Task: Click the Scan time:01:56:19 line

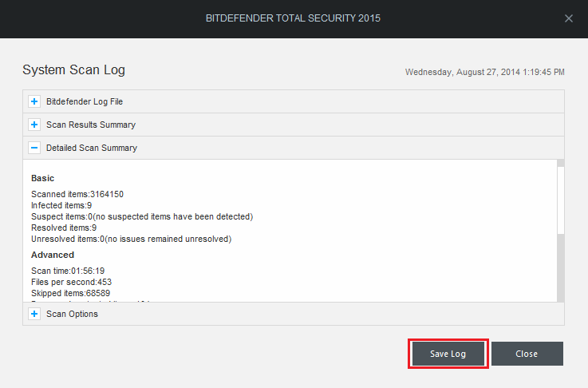Action: [68, 271]
